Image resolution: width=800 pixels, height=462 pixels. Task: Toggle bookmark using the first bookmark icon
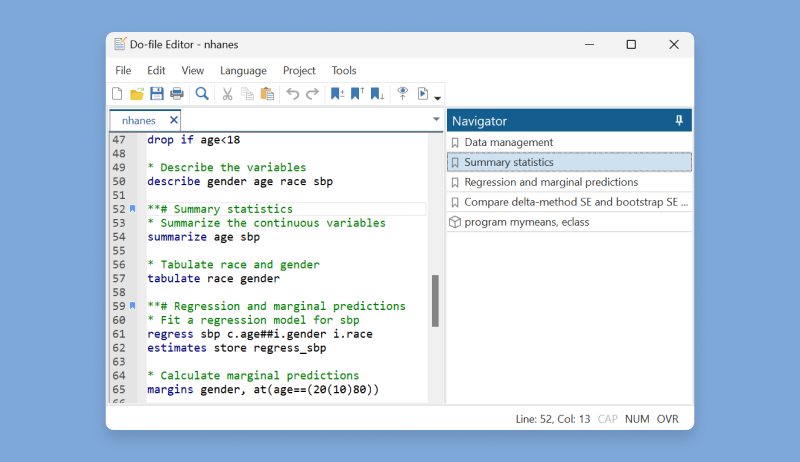pos(337,94)
